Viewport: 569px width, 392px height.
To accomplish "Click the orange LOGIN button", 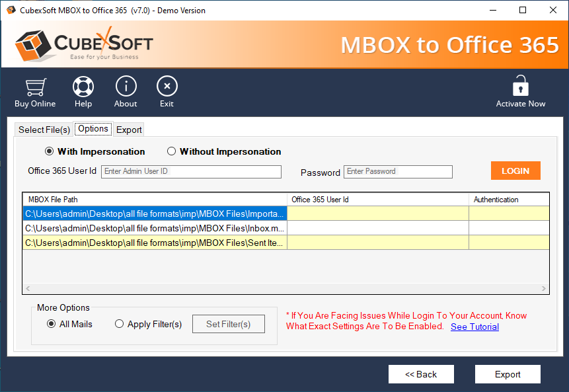I will coord(515,171).
